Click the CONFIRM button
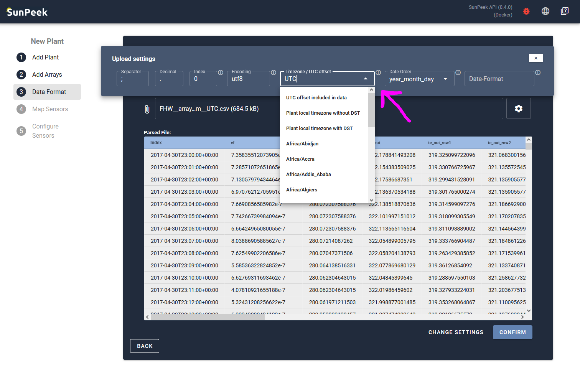The image size is (580, 392). click(512, 332)
